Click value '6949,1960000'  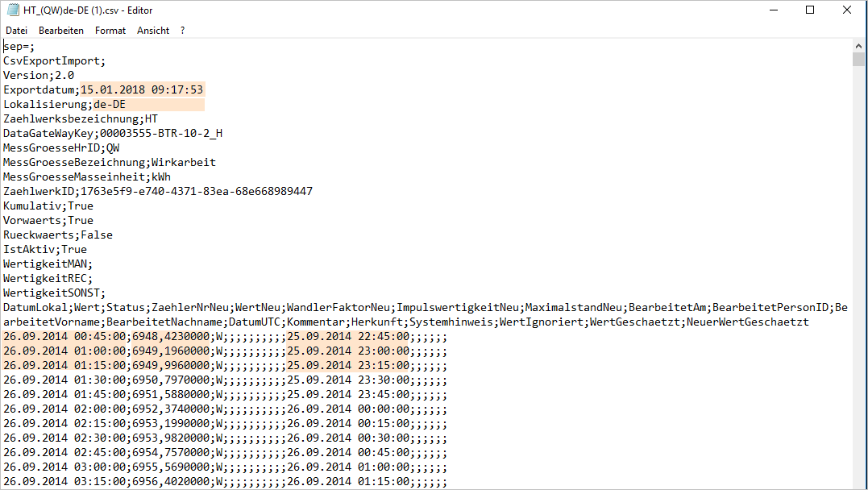coord(171,351)
